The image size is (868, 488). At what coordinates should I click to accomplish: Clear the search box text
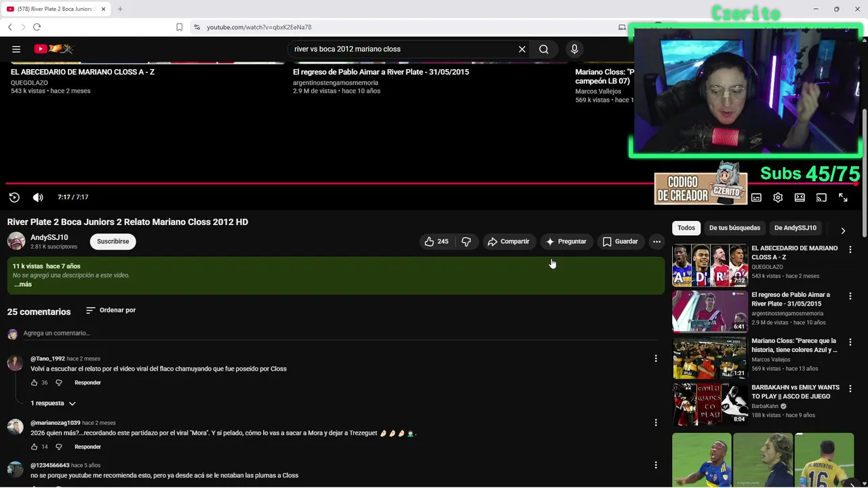(522, 49)
